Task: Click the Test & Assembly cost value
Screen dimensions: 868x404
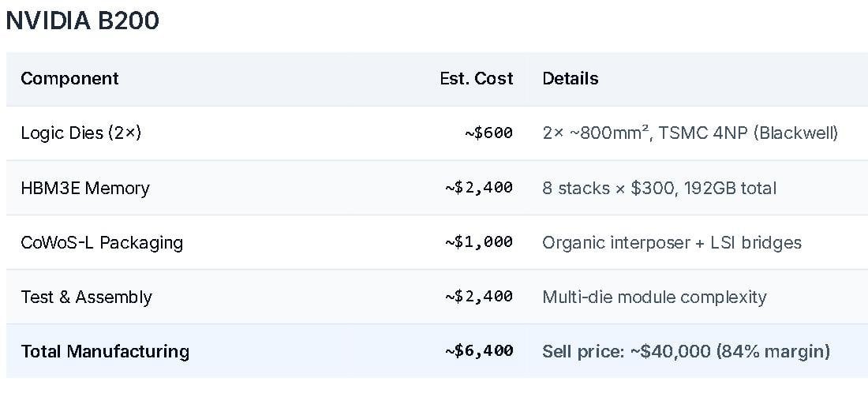Action: tap(478, 297)
